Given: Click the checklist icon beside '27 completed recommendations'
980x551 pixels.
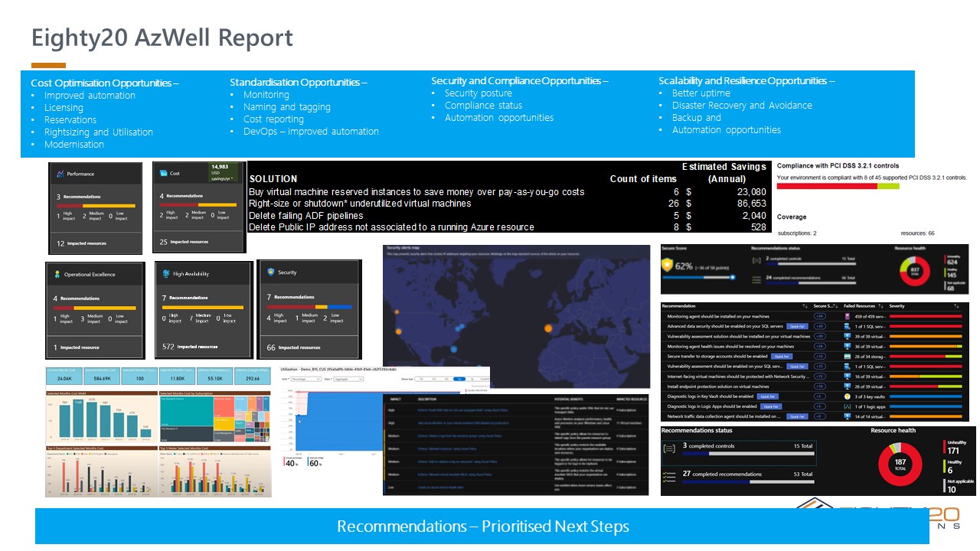Looking at the screenshot, I should pos(669,478).
